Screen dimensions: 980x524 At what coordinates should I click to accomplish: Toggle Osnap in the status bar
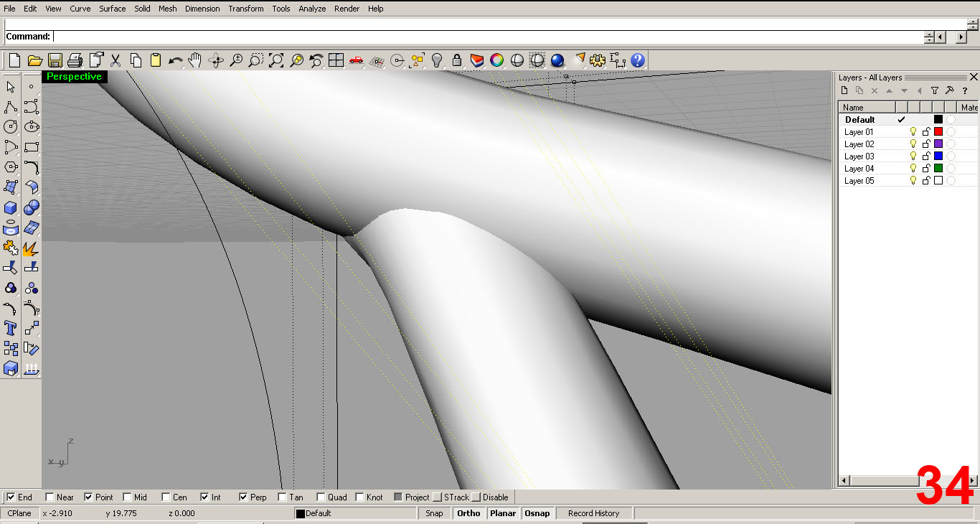point(537,513)
